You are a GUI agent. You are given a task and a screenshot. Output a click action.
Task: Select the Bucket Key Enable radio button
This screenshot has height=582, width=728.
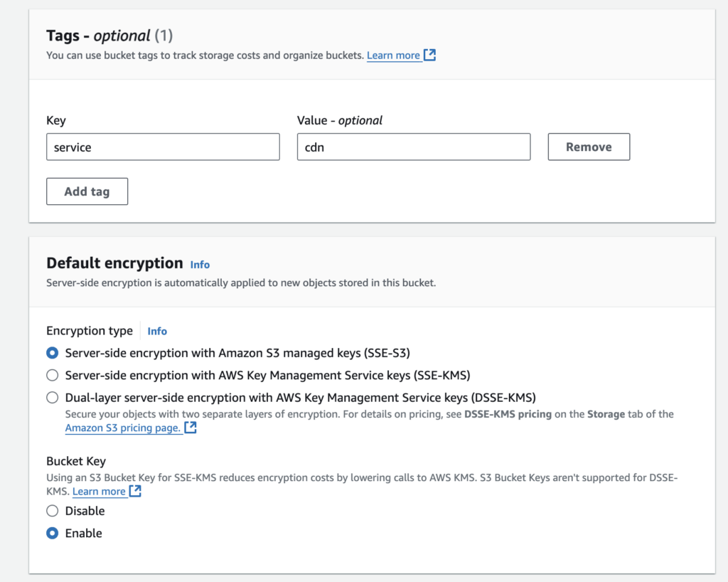(x=52, y=533)
